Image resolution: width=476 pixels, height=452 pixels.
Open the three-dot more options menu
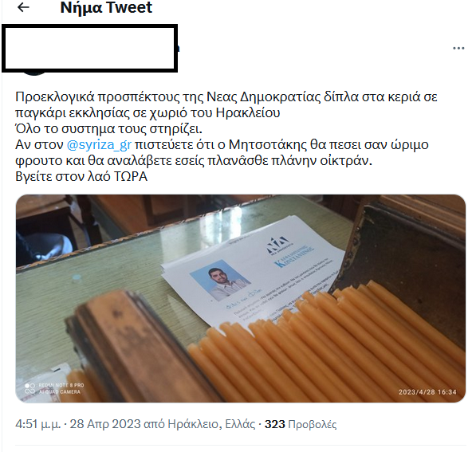click(x=458, y=48)
